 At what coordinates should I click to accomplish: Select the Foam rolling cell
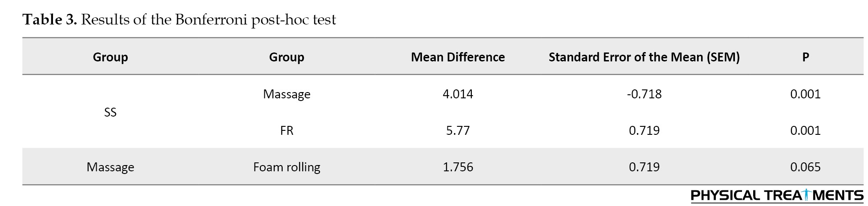click(287, 167)
